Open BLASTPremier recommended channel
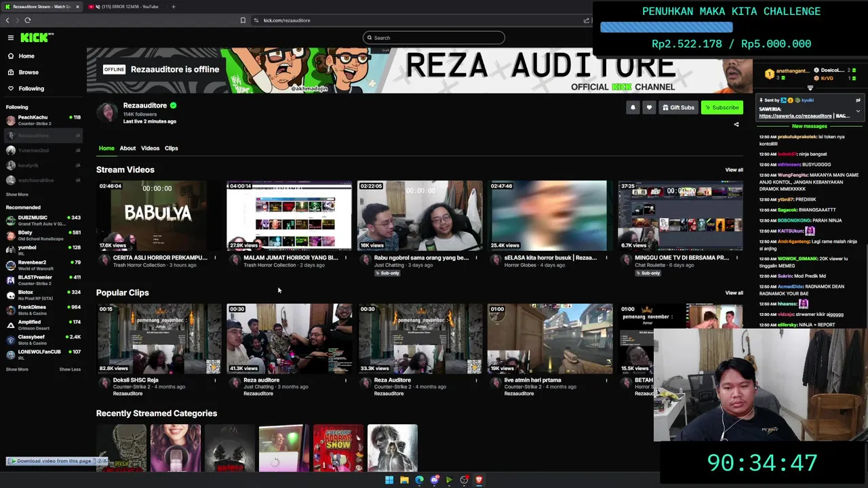This screenshot has width=868, height=488. coord(43,280)
